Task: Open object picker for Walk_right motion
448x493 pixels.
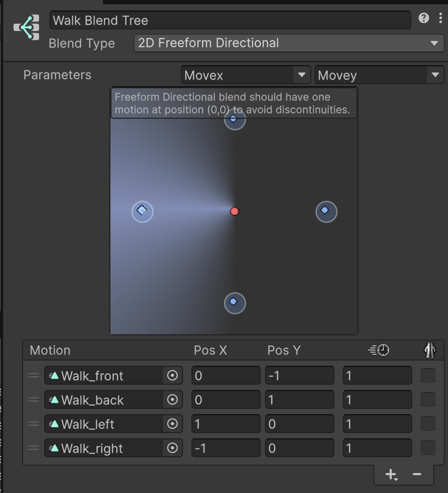Action: (x=172, y=448)
